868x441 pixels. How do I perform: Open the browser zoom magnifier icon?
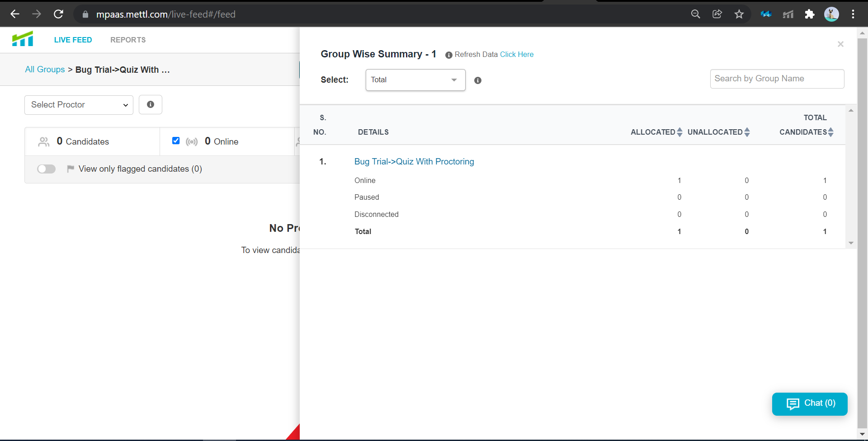[696, 14]
